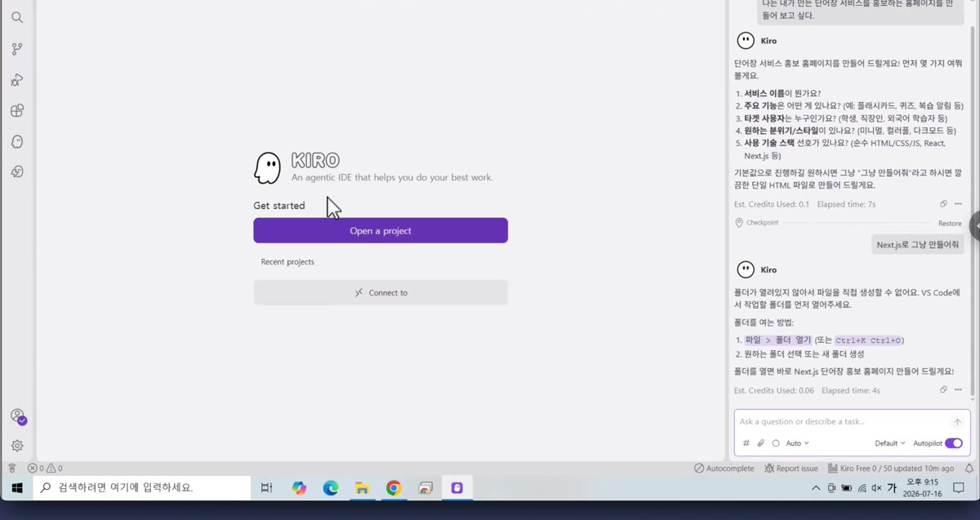Copy the reply with Elapsed time 4s

pyautogui.click(x=943, y=390)
